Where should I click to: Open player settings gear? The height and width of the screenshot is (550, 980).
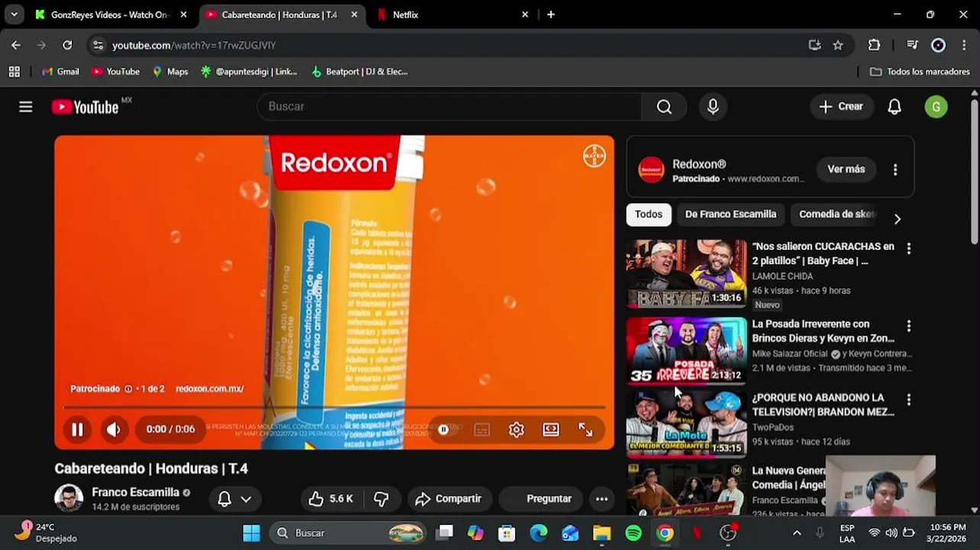coord(517,430)
